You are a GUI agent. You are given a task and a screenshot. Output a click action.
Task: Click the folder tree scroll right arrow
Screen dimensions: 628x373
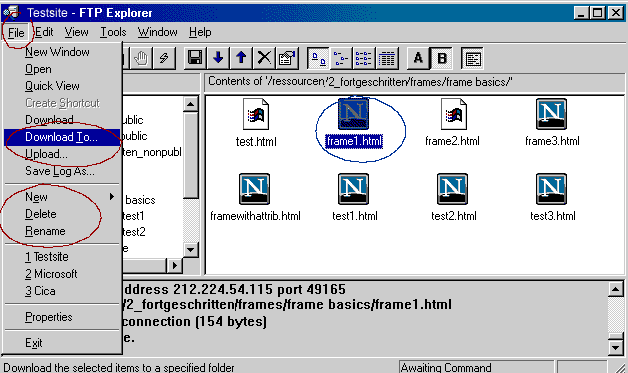[x=175, y=265]
